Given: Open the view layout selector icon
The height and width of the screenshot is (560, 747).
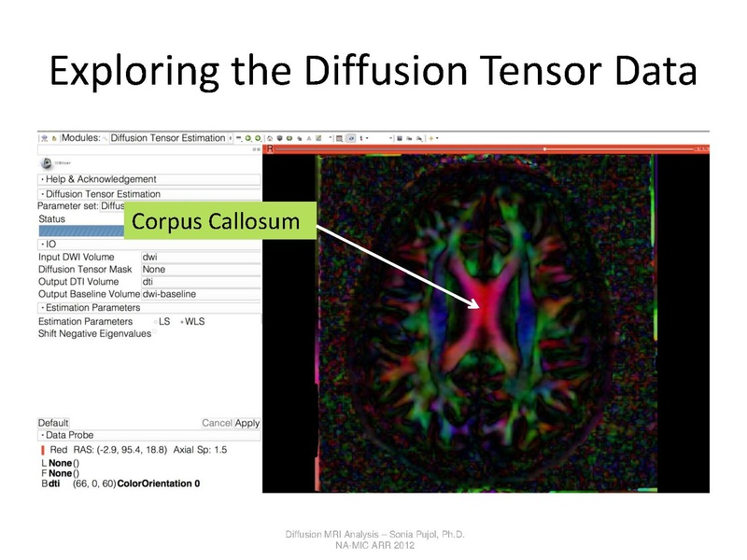Looking at the screenshot, I should click(339, 138).
